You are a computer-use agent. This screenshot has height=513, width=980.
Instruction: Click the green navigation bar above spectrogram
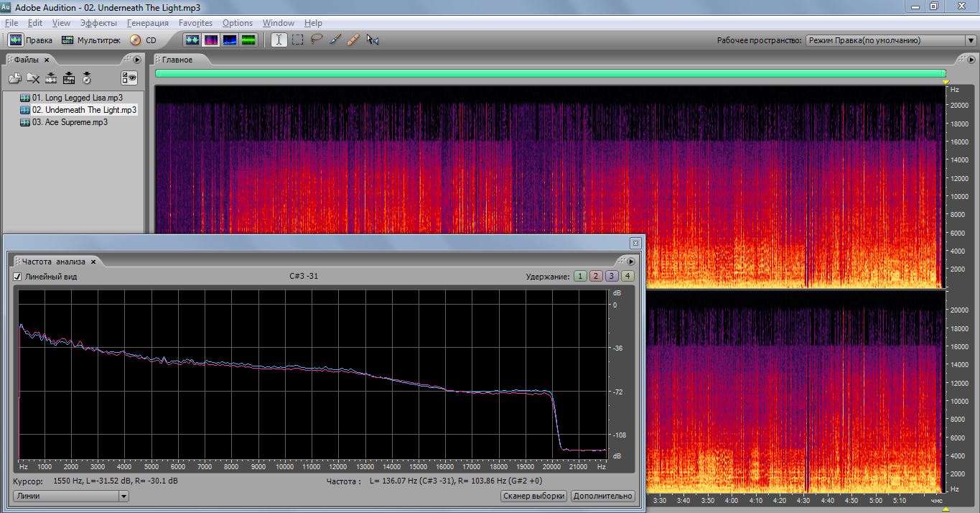click(550, 73)
